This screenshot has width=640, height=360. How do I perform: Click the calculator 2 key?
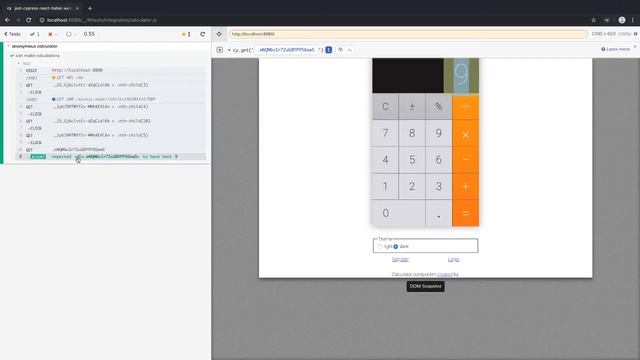pos(412,187)
